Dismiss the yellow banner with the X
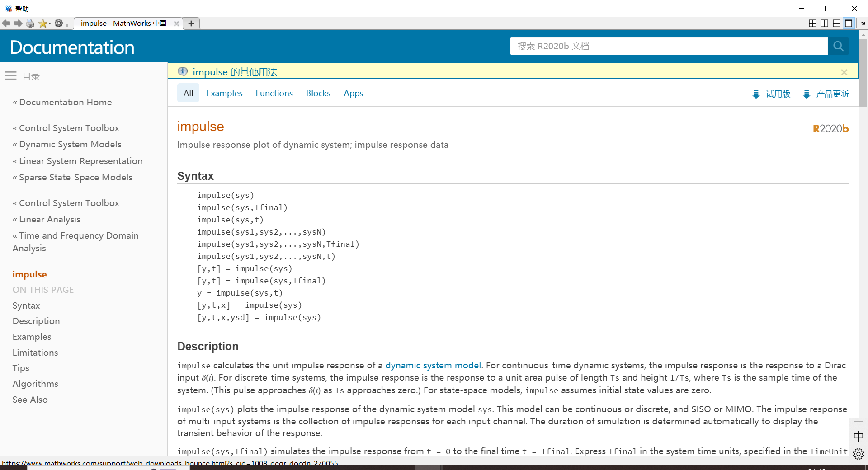The width and height of the screenshot is (868, 470). click(844, 72)
